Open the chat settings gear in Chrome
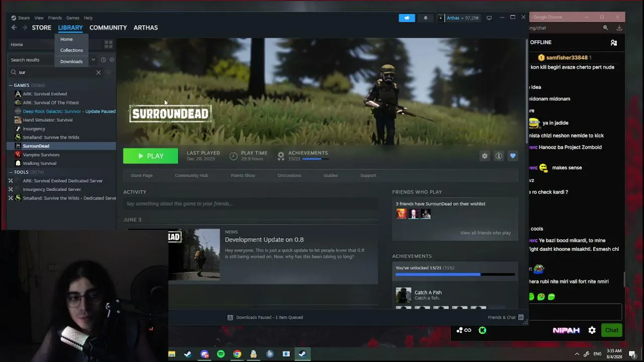644x362 pixels. coord(592,330)
